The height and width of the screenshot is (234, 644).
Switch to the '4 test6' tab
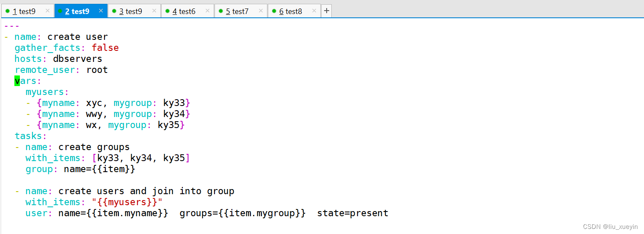(x=187, y=11)
